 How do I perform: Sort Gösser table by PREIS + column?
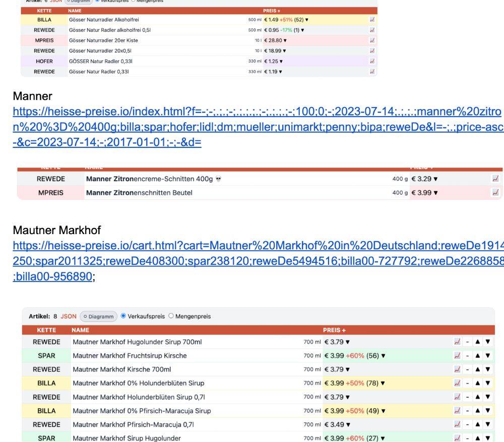(272, 11)
